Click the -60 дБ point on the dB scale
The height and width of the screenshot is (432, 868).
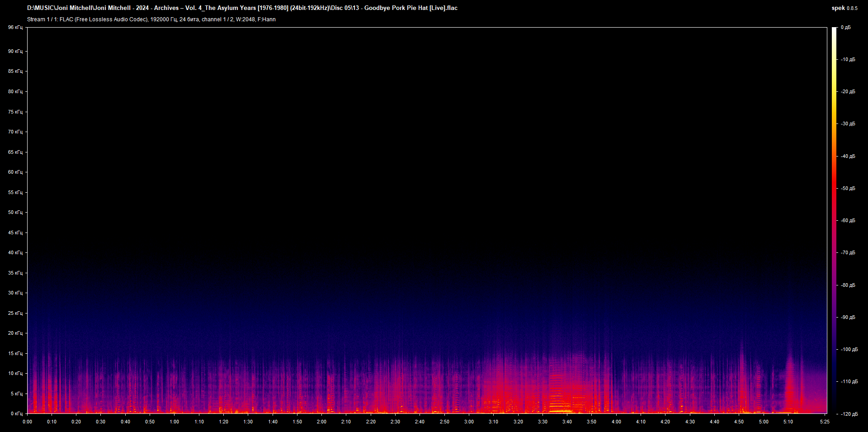pos(848,220)
